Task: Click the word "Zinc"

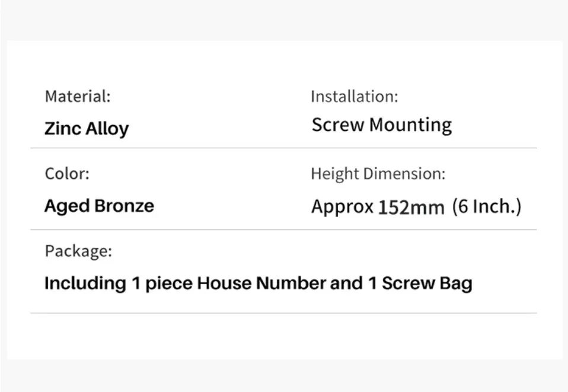Action: tap(62, 129)
